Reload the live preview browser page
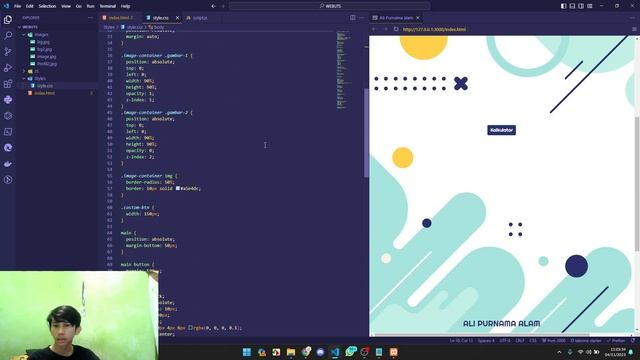640x360 pixels. click(x=396, y=29)
